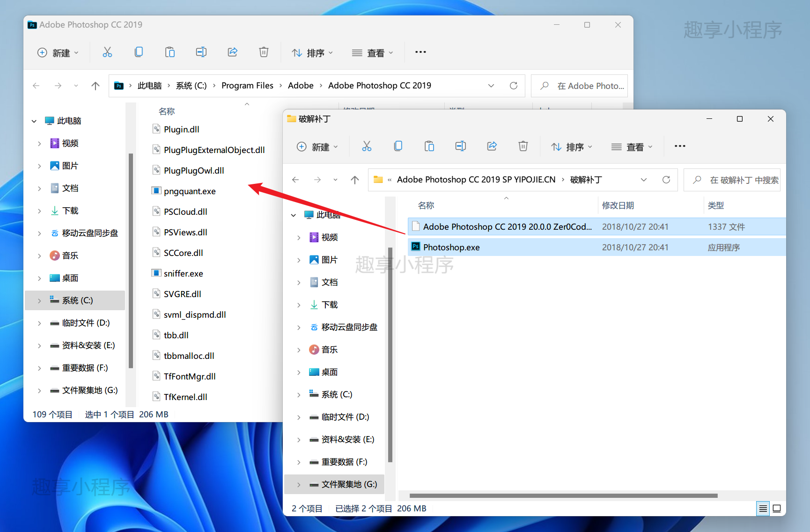Screen dimensions: 810x532
Task: Expand address history dropdown in 破解补丁 window
Action: [x=644, y=180]
